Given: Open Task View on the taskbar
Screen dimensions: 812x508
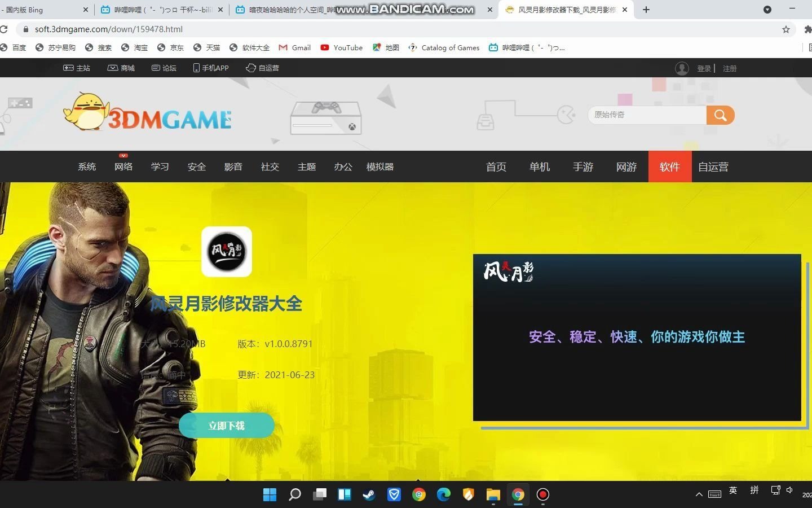Looking at the screenshot, I should point(320,494).
